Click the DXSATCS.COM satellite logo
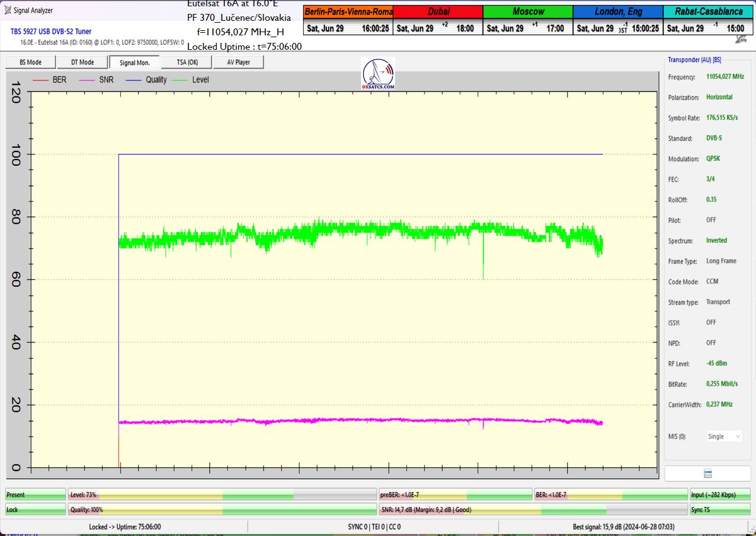The image size is (756, 536). [378, 74]
